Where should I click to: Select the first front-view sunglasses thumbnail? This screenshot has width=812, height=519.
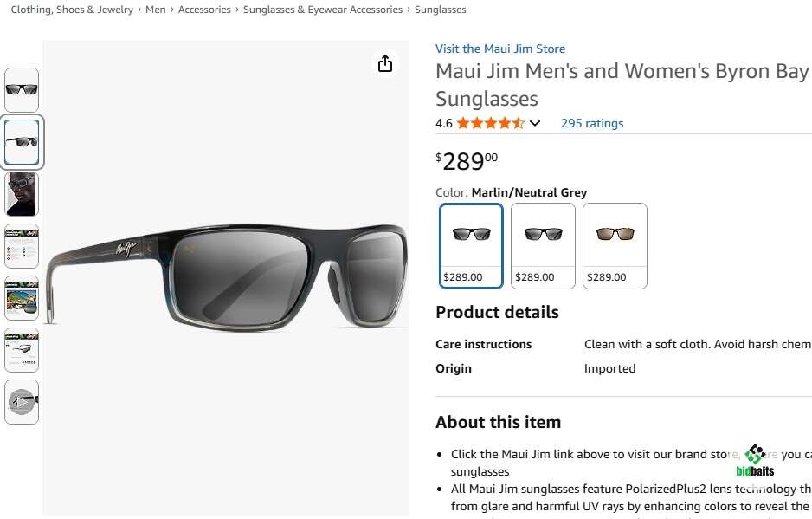pos(22,89)
